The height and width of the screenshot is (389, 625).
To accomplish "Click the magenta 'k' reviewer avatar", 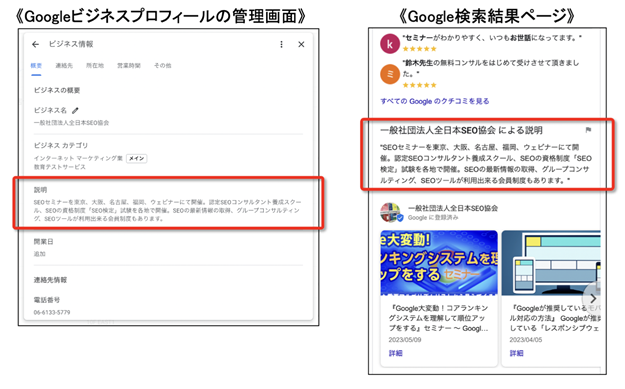I will coord(390,44).
